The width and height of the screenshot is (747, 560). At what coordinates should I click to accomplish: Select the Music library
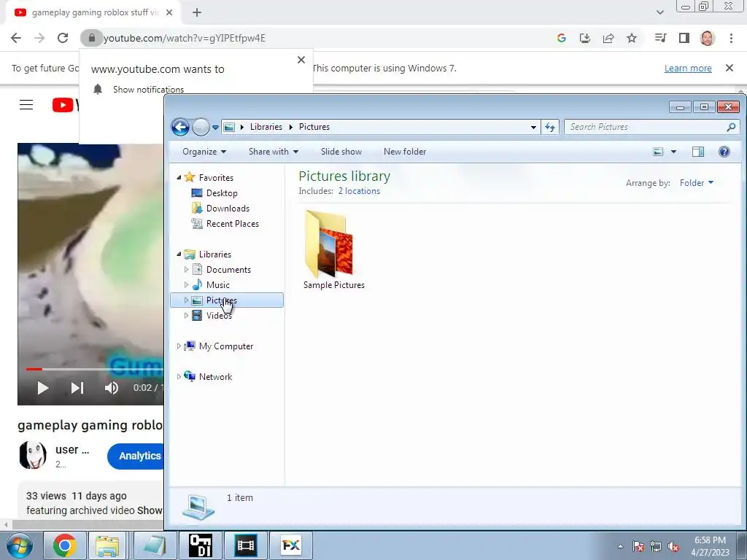tap(217, 285)
